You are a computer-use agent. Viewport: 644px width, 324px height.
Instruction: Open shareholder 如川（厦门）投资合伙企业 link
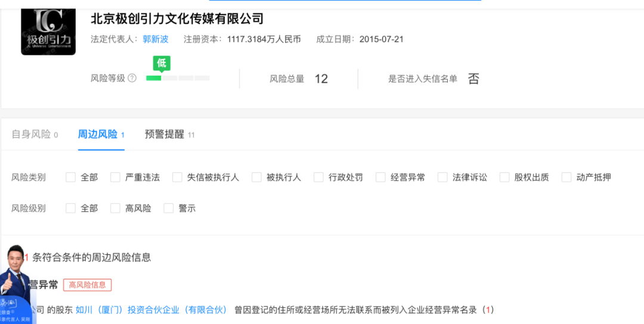tap(151, 310)
